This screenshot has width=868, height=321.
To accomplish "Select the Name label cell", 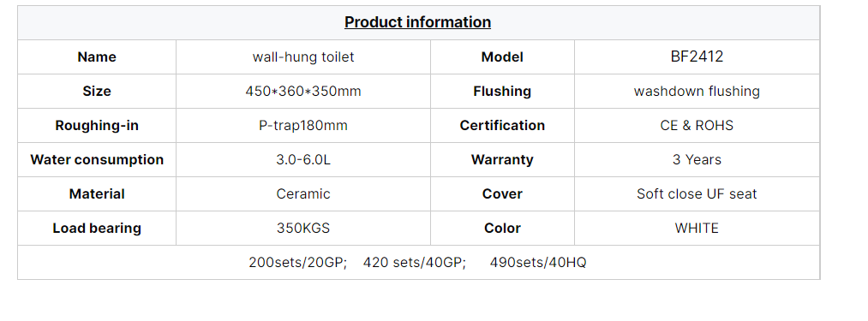I will pos(97,57).
